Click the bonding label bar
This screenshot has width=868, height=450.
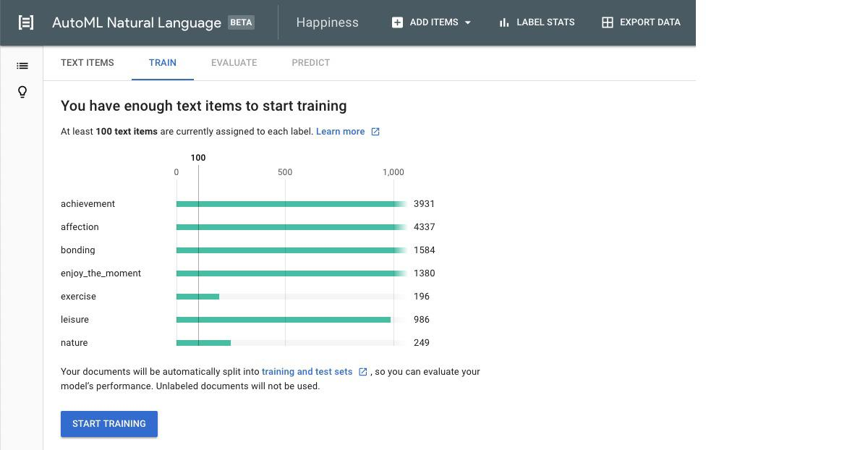coord(292,250)
